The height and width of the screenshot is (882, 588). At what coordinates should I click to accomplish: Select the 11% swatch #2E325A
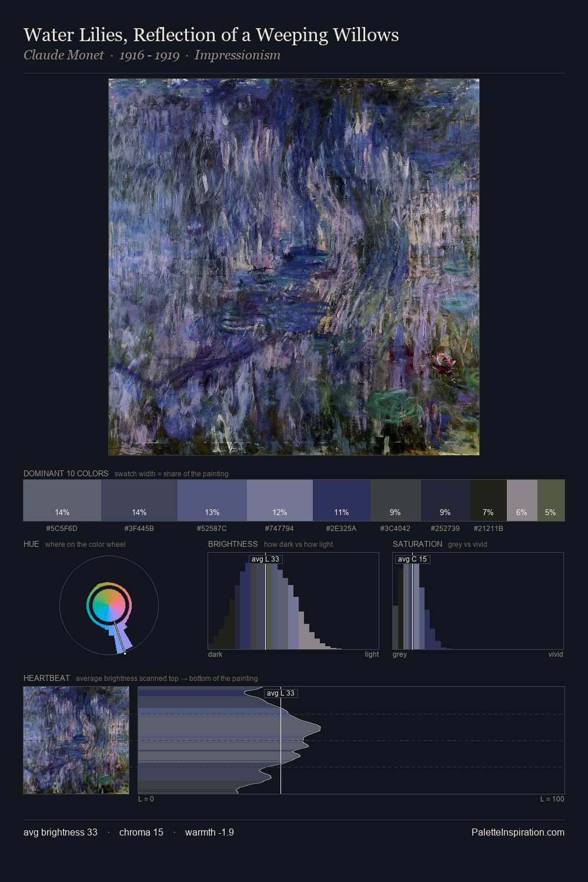[342, 500]
